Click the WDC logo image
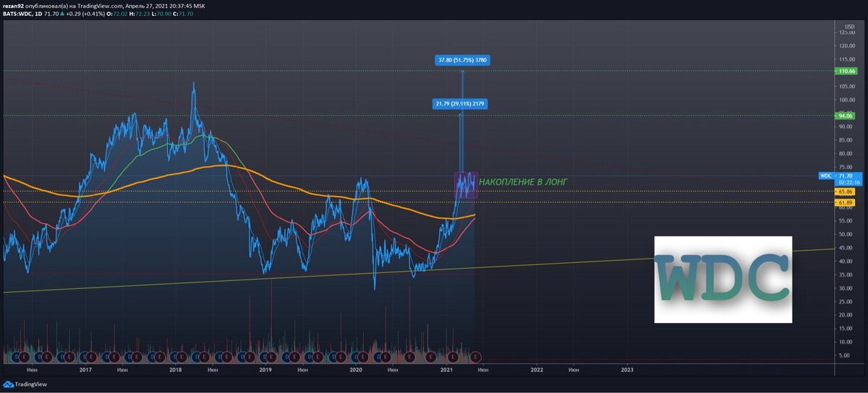The image size is (868, 393). (x=723, y=280)
